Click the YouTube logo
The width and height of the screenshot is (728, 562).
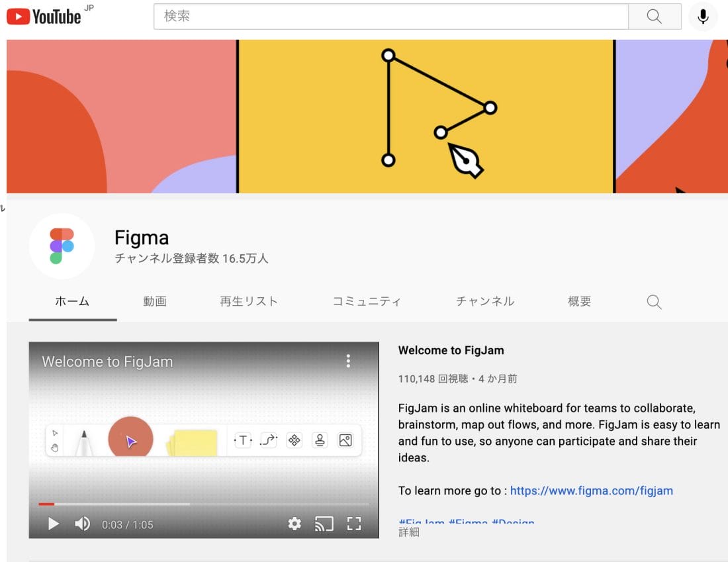click(44, 17)
